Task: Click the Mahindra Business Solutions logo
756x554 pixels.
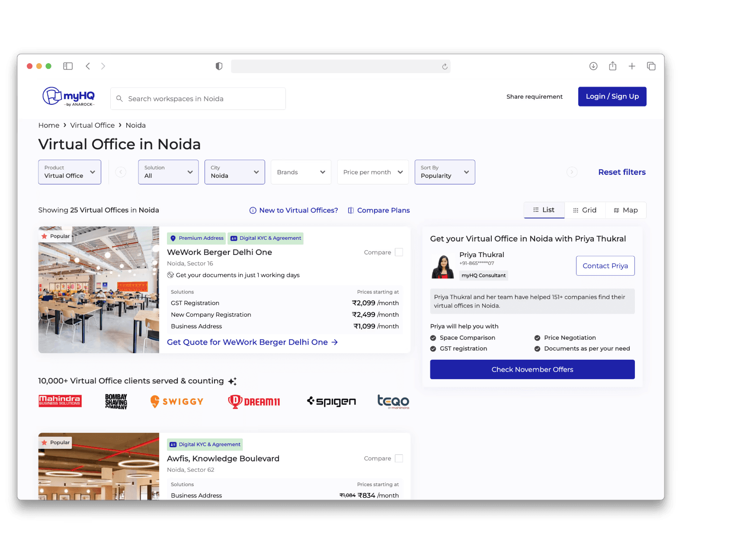Action: click(x=60, y=401)
